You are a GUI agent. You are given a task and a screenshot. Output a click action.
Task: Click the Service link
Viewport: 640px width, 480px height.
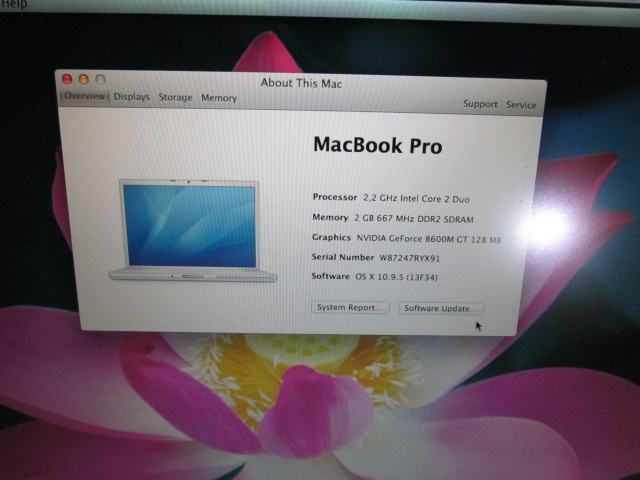pyautogui.click(x=521, y=105)
